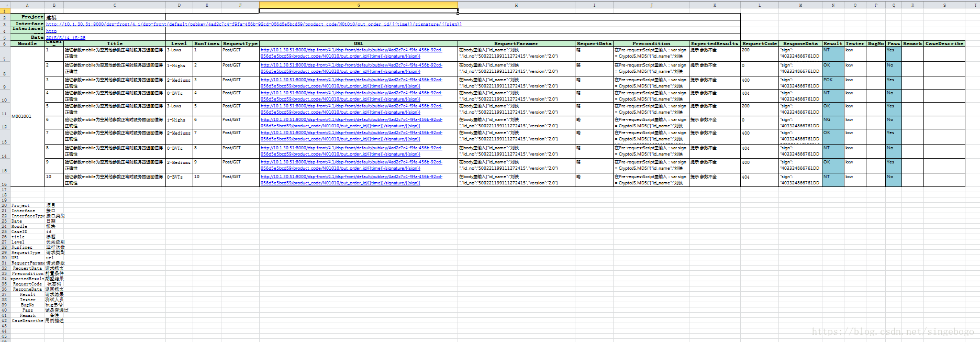Select the 'CaseDescribe' header cell

[944, 43]
